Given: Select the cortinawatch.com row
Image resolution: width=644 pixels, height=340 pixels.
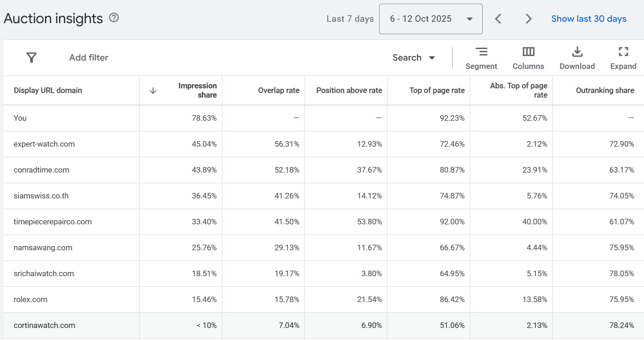Looking at the screenshot, I should (44, 325).
